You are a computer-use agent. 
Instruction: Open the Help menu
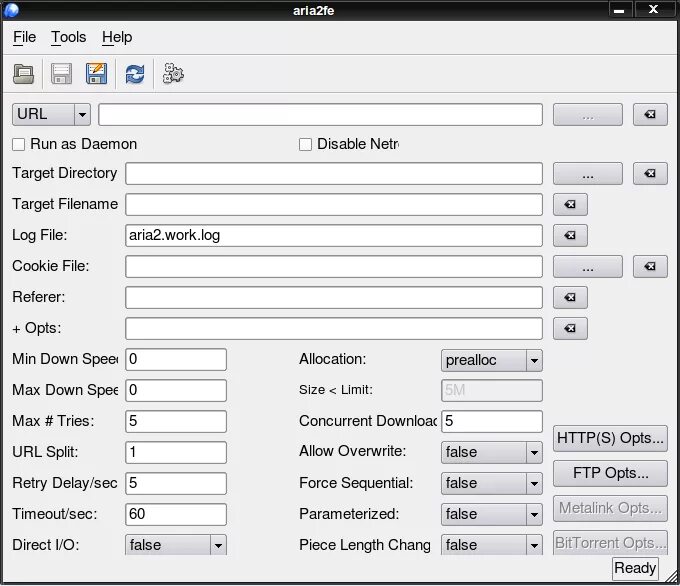117,37
